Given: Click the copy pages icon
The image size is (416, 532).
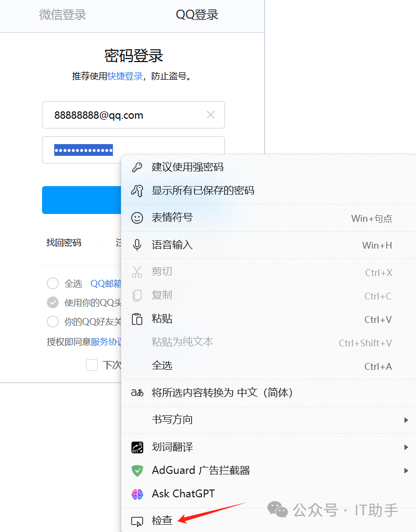Looking at the screenshot, I should [137, 295].
